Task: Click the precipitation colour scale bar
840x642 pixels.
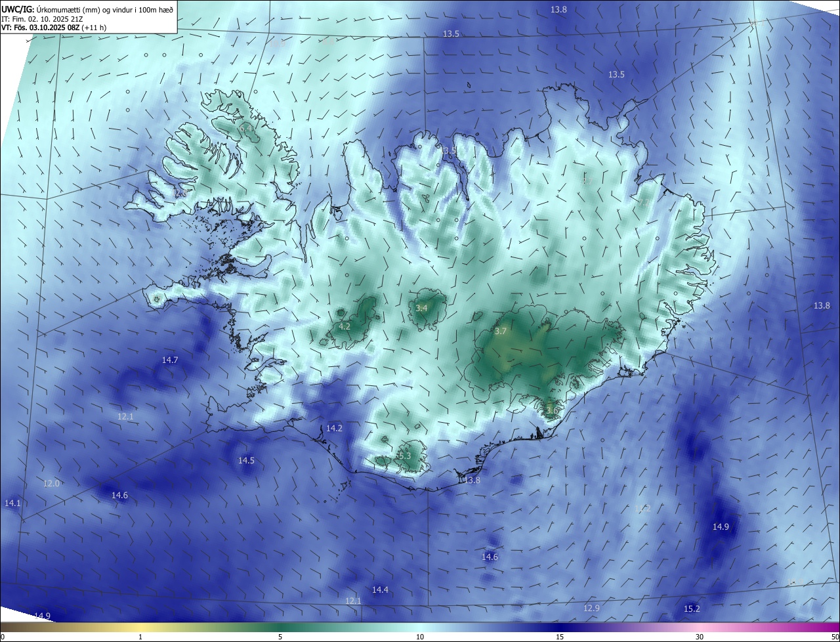Action: tap(420, 628)
